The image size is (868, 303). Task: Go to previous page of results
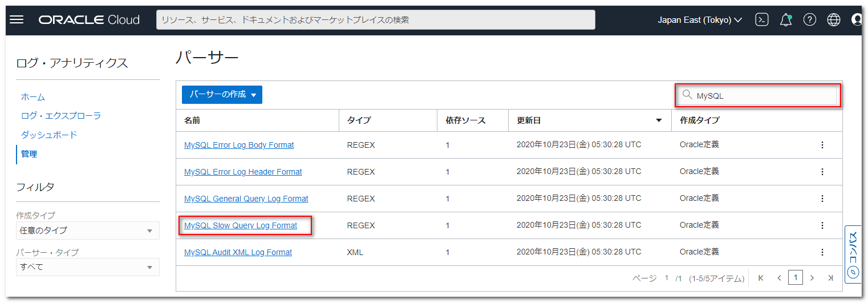[x=779, y=278]
